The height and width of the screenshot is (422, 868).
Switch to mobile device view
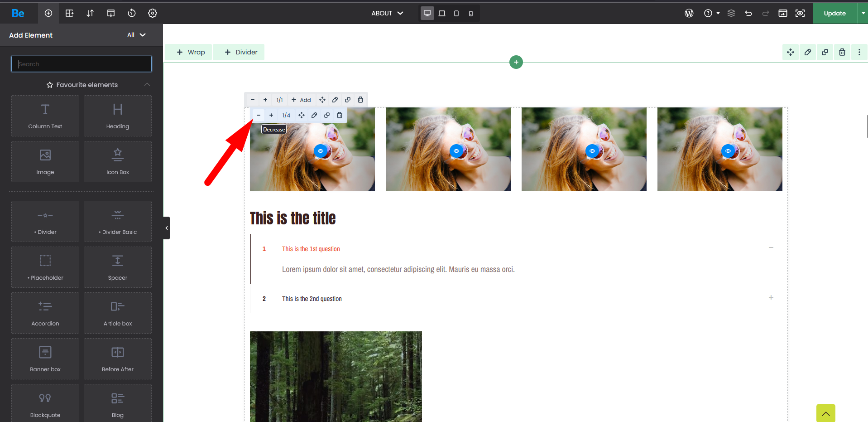click(471, 13)
